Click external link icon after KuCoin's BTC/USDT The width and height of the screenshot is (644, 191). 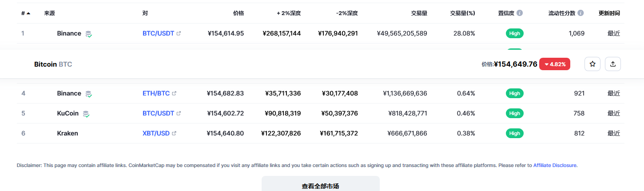[179, 113]
